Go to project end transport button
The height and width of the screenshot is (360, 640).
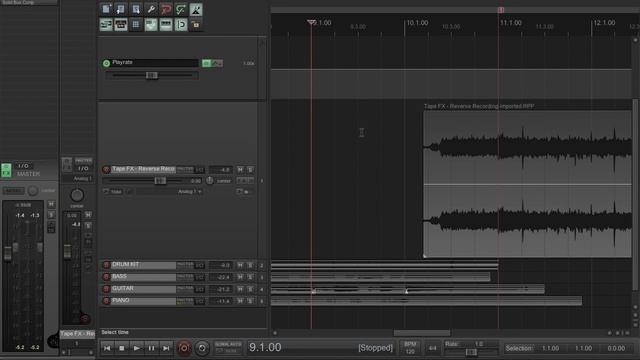click(166, 348)
